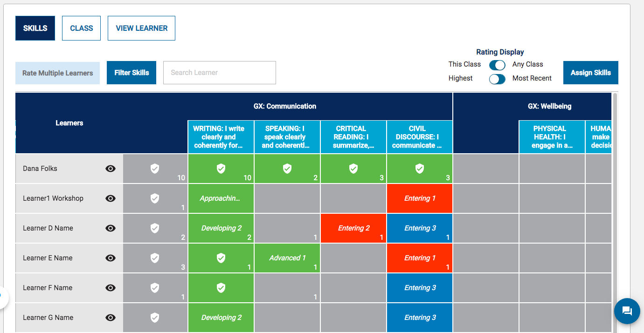Click the eye icon beside Learner1 Workshop
Viewport: 644px width, 333px height.
coord(110,198)
